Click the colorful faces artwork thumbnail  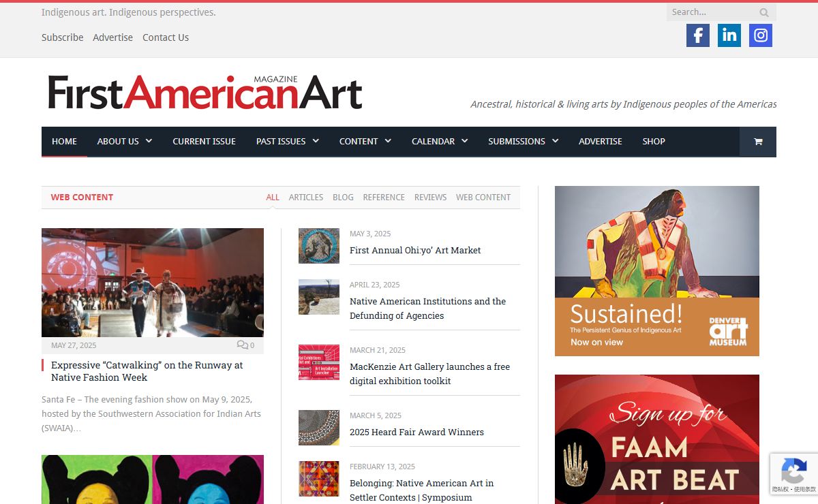coord(153,479)
